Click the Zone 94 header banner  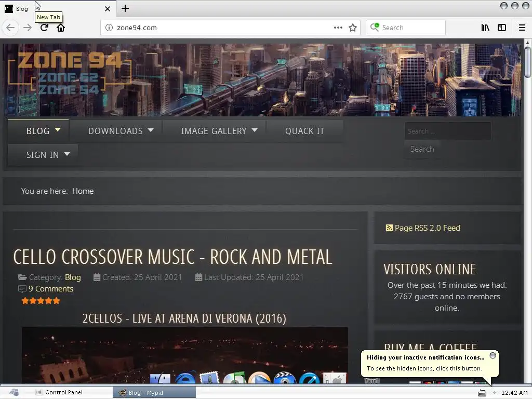262,79
